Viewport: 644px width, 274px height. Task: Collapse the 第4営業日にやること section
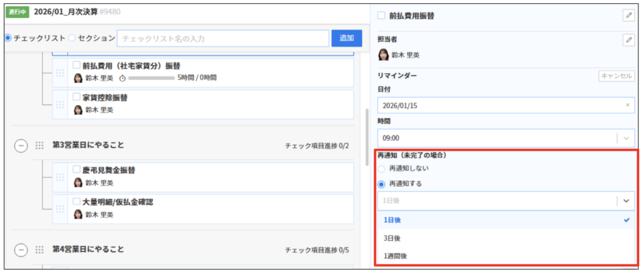click(x=21, y=249)
